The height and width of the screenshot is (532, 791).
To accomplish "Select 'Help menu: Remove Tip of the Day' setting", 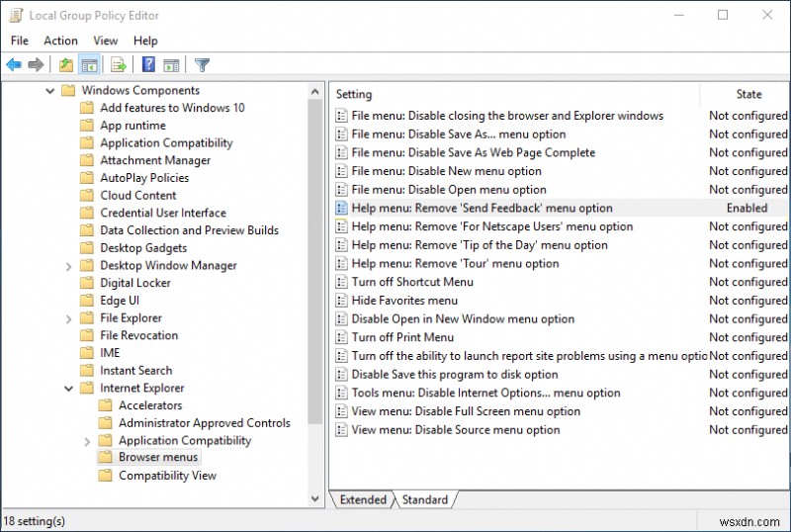I will pos(480,245).
